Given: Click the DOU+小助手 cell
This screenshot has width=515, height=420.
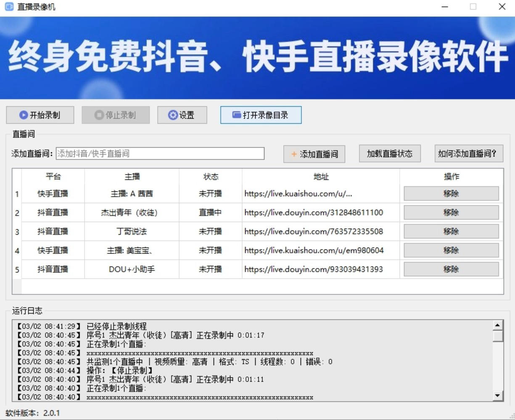Looking at the screenshot, I should pyautogui.click(x=132, y=269).
